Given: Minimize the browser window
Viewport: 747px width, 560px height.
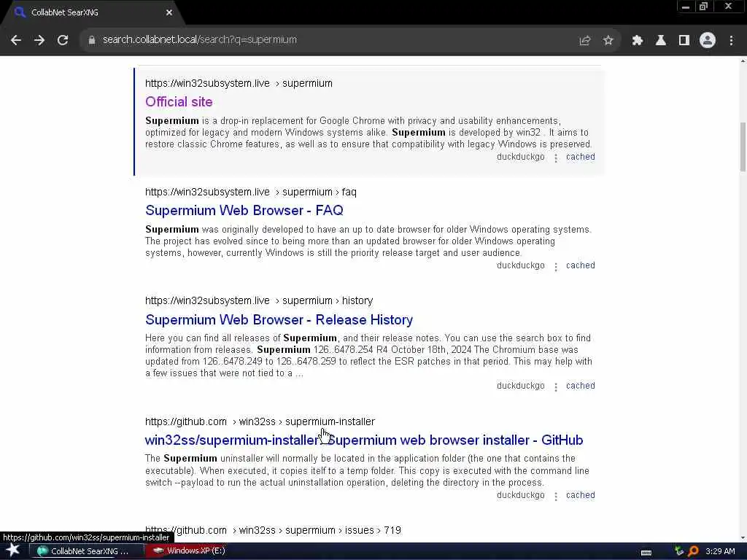Looking at the screenshot, I should pos(686,7).
